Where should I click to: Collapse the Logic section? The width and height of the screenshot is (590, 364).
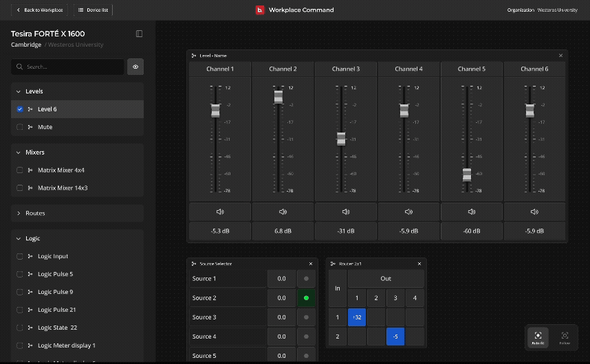19,238
